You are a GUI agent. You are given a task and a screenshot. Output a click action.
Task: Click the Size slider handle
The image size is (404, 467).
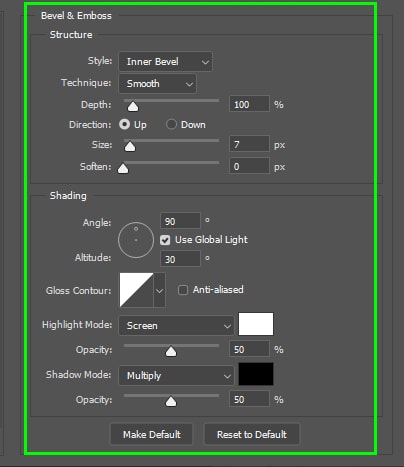[130, 146]
